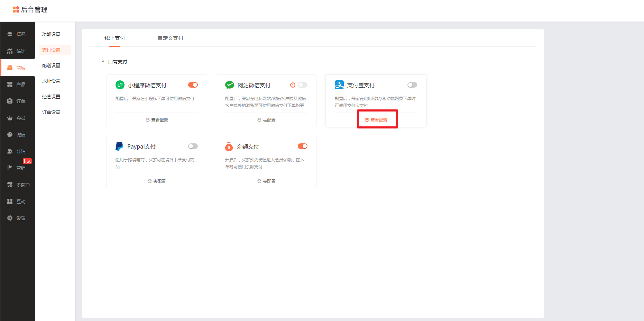The height and width of the screenshot is (321, 644).
Task: Click the 多商户 multi-merchant icon
Action: [x=10, y=185]
